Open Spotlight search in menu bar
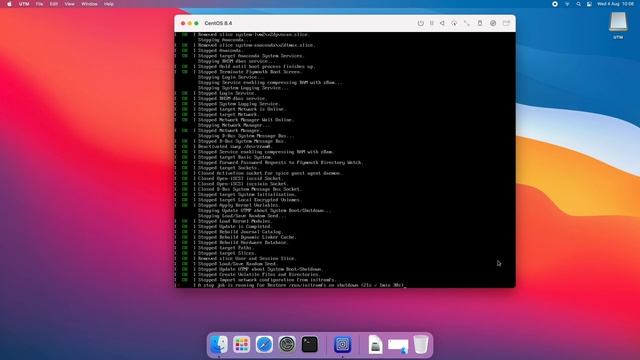Image resolution: width=640 pixels, height=360 pixels. [x=578, y=4]
